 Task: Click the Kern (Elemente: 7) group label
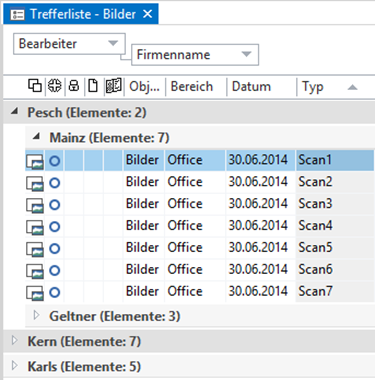point(84,341)
